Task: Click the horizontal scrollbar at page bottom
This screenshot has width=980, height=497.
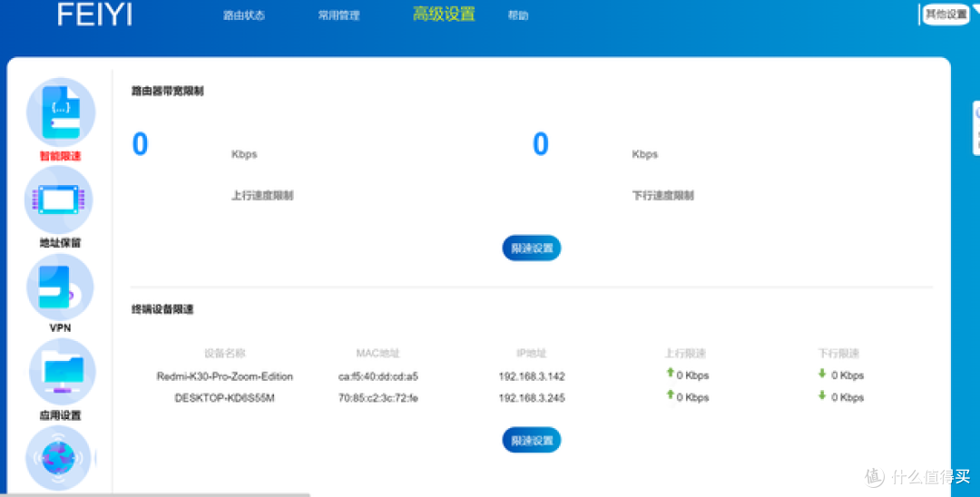Action: click(155, 494)
